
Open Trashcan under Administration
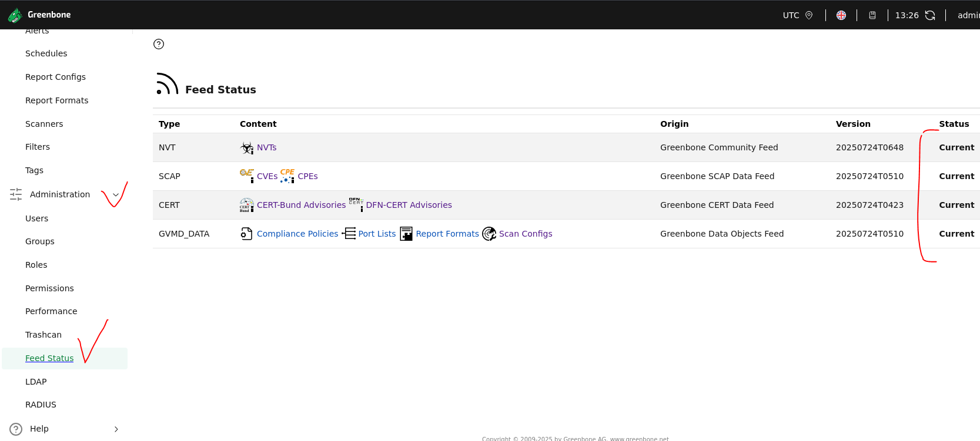pos(44,335)
